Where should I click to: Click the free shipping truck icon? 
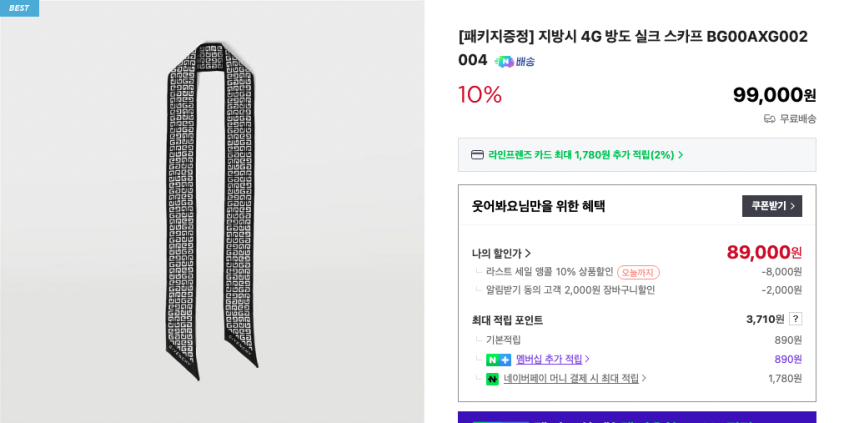tap(769, 119)
